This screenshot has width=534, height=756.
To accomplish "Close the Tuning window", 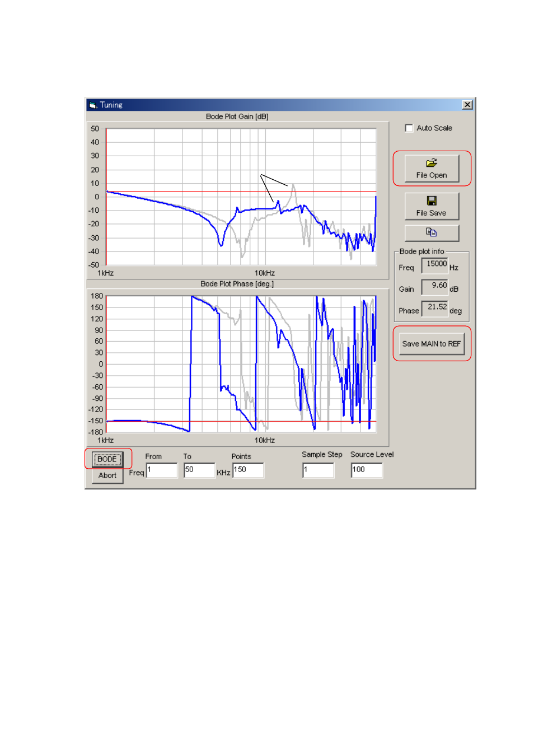I will pyautogui.click(x=467, y=105).
